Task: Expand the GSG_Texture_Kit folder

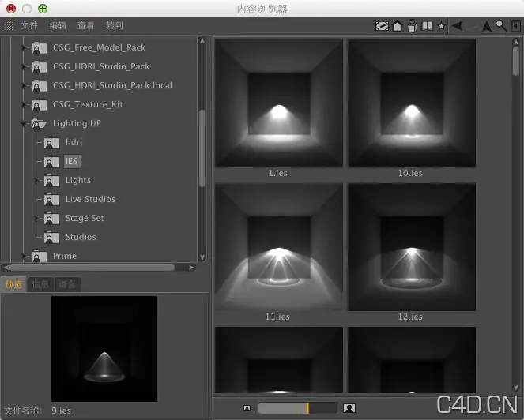Action: point(24,104)
